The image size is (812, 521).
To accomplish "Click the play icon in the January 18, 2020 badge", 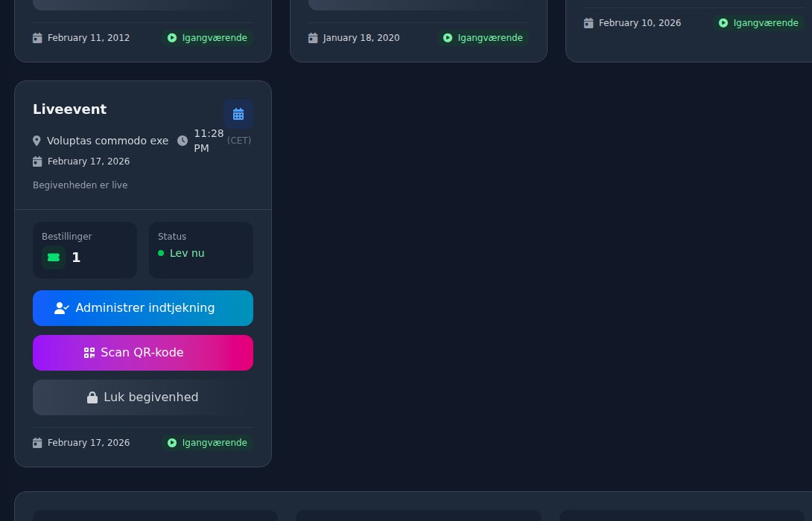I will (x=448, y=38).
